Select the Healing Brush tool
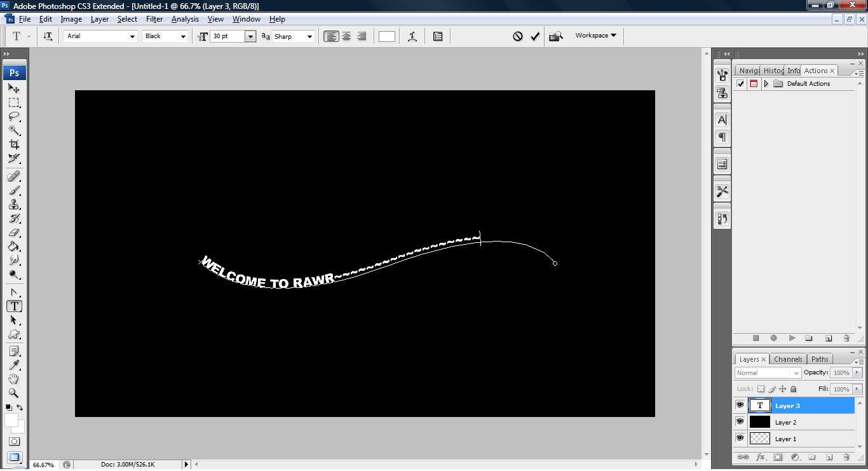 (14, 176)
